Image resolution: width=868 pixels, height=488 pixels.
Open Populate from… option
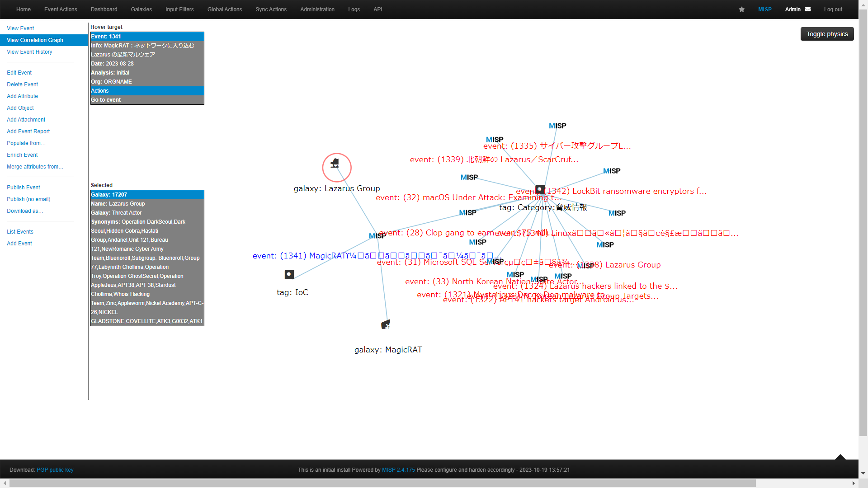[26, 143]
